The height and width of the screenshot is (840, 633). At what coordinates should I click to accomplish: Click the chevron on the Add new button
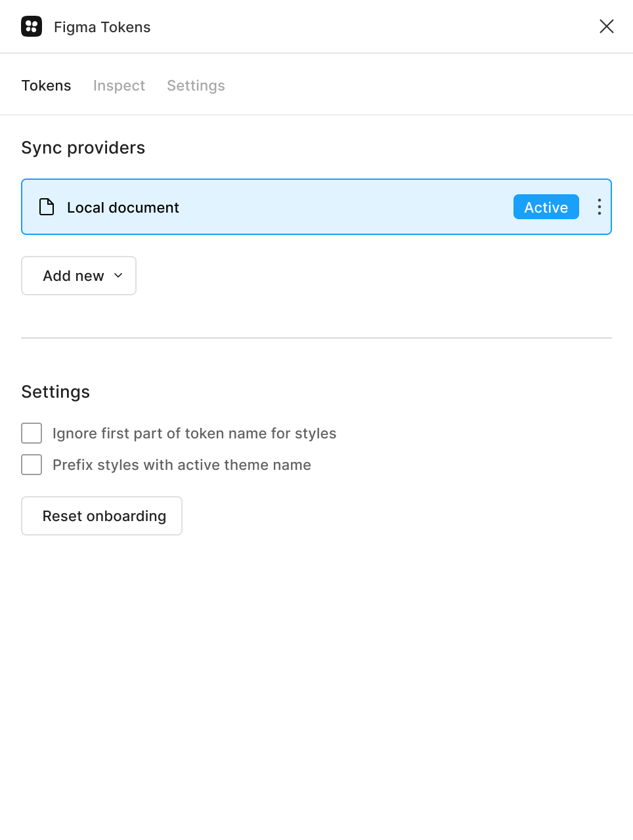118,276
